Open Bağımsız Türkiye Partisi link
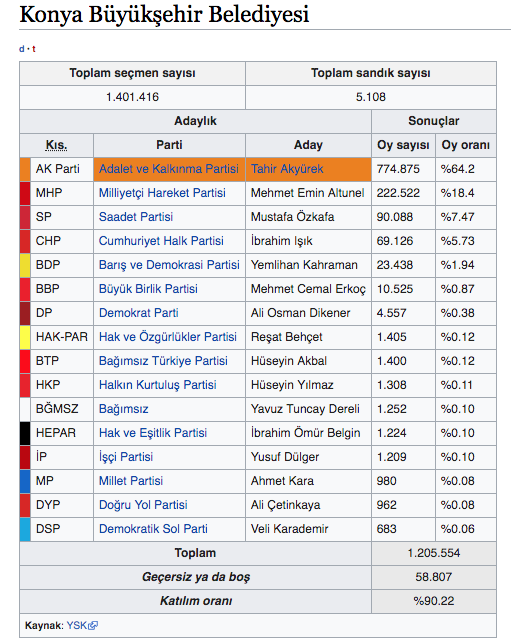Image resolution: width=511 pixels, height=643 pixels. click(163, 361)
